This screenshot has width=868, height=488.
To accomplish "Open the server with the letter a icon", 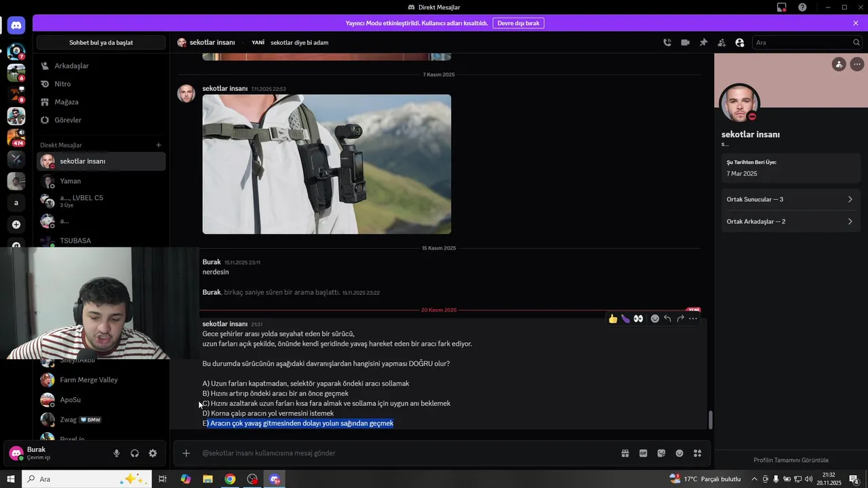I will (16, 203).
